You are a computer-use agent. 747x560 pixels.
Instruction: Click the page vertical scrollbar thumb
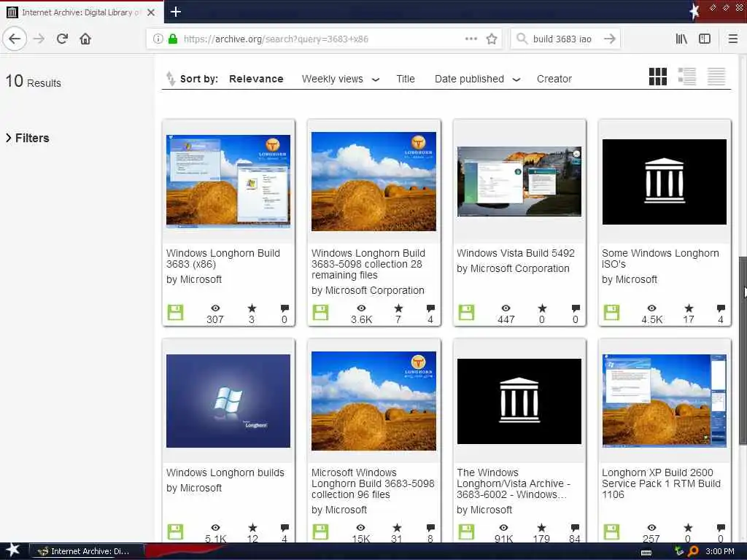[743, 351]
